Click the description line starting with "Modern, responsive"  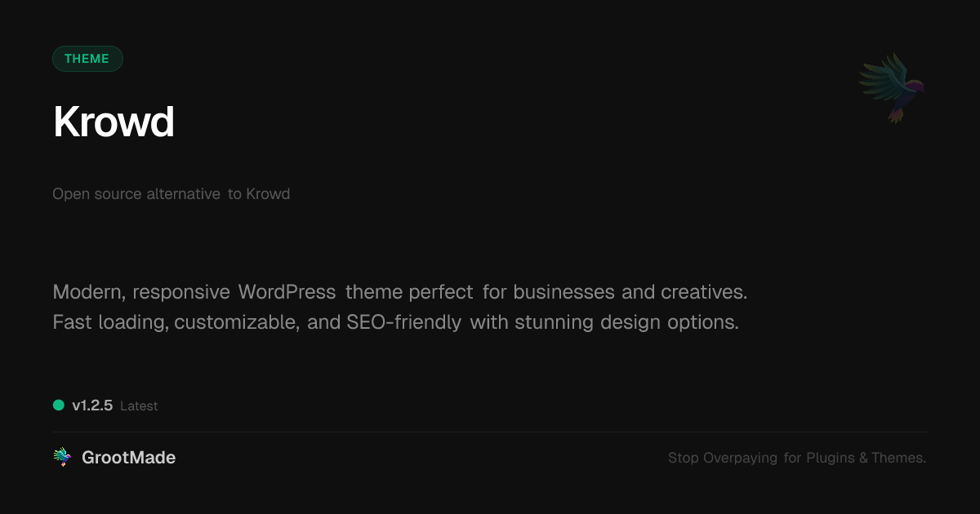tap(399, 292)
